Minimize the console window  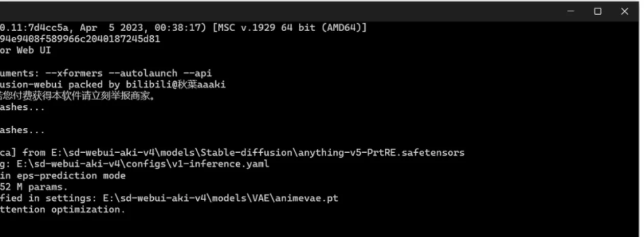[570, 11]
